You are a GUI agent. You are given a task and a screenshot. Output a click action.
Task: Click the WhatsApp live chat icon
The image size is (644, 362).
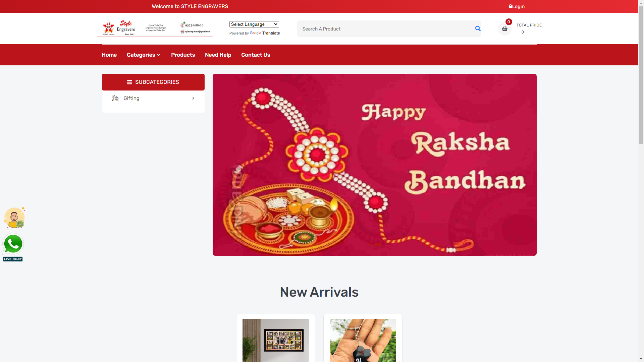pyautogui.click(x=13, y=247)
